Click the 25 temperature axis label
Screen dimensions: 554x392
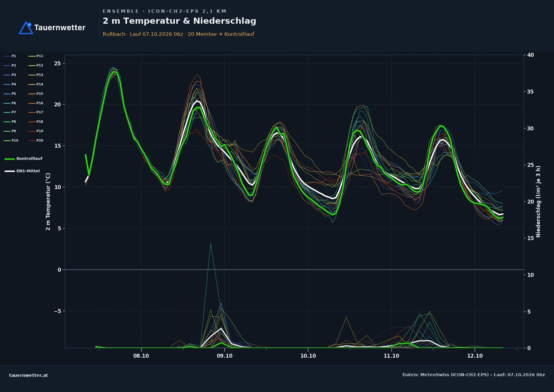57,64
